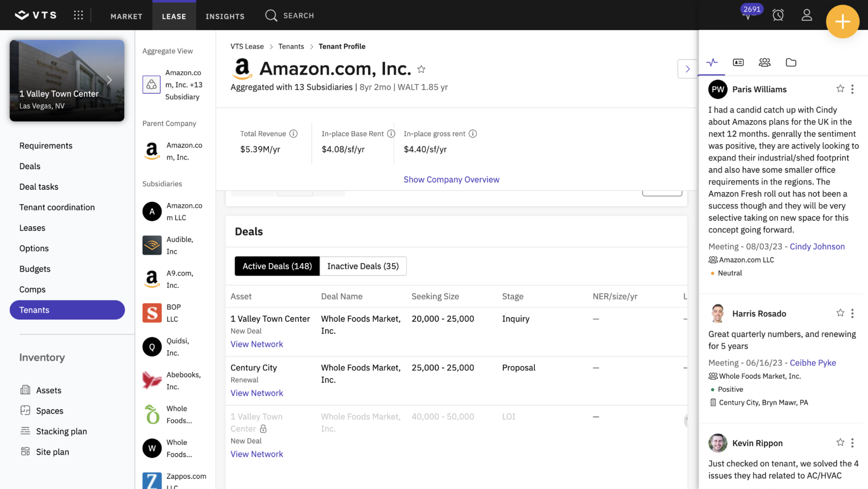This screenshot has width=868, height=489.
Task: Select the Amazon.com LLC avatar
Action: (152, 212)
